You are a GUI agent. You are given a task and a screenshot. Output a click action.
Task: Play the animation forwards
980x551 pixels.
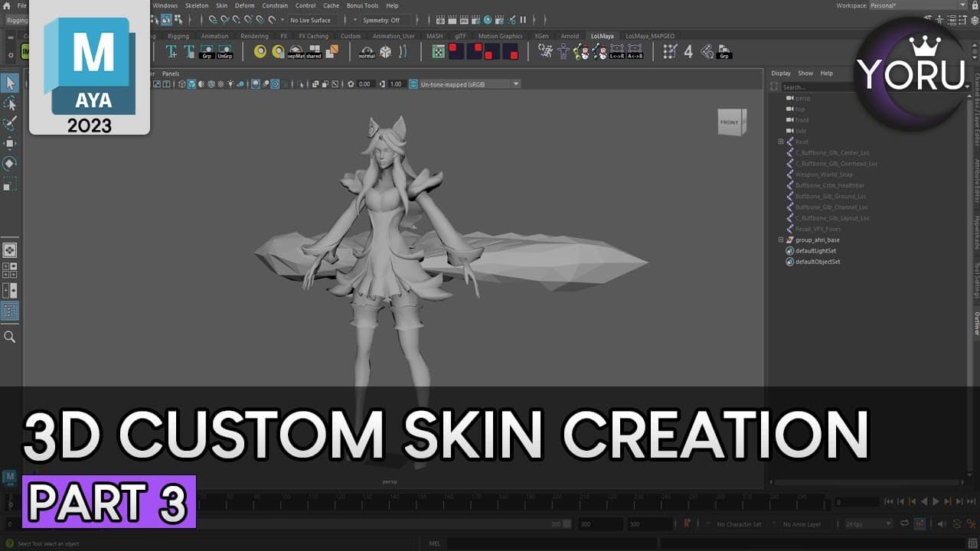click(x=936, y=502)
